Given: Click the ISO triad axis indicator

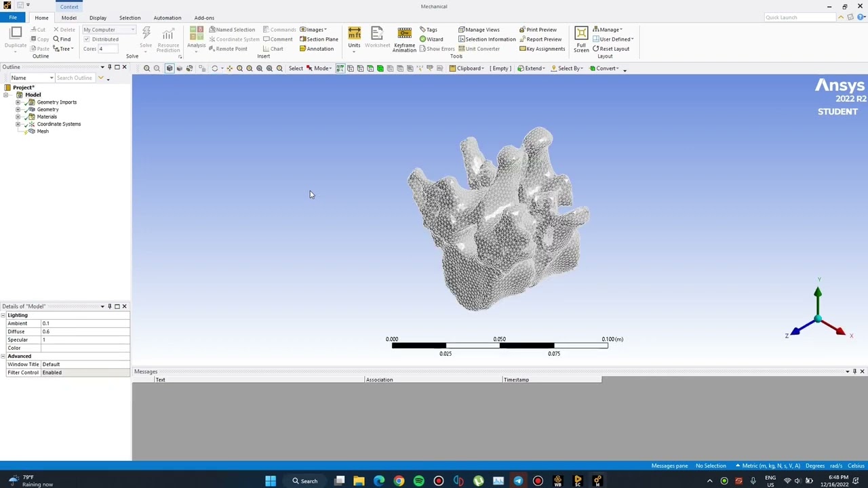Looking at the screenshot, I should (818, 319).
